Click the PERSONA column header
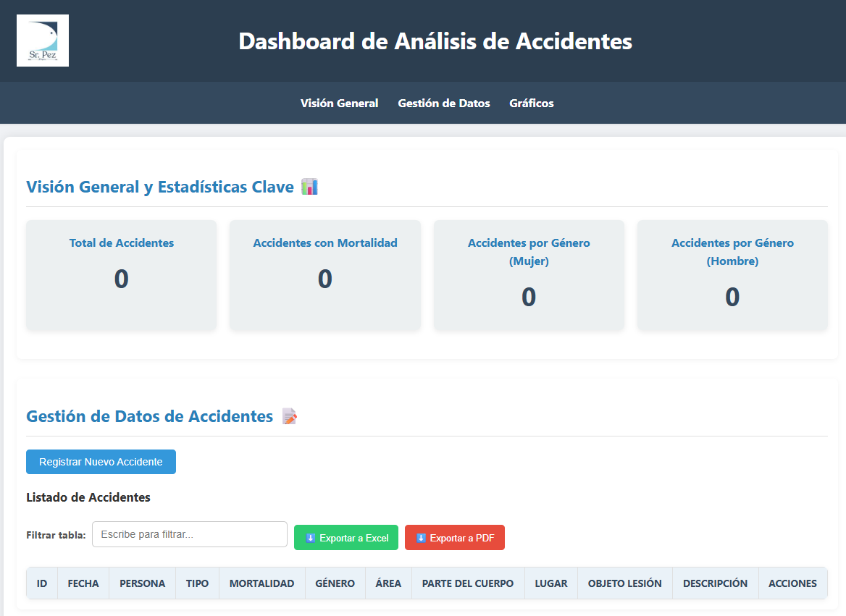Screen dimensions: 846x616 tap(142, 583)
